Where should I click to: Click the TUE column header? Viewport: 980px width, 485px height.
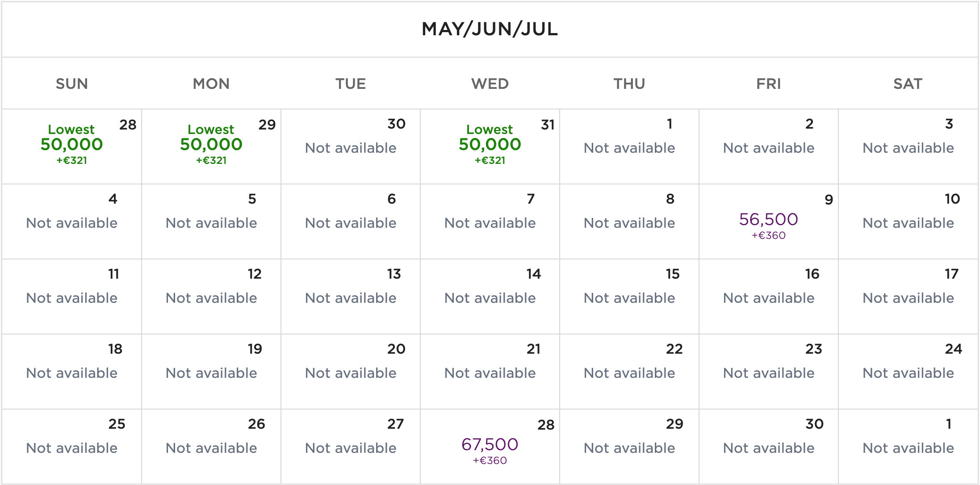(x=351, y=84)
